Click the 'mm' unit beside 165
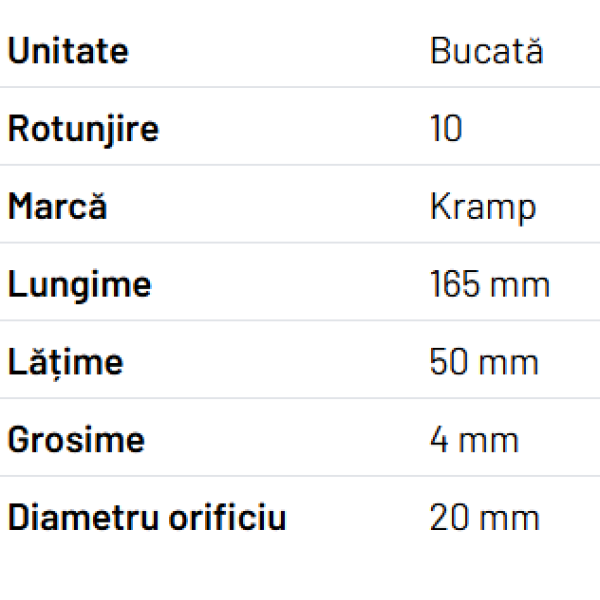600x600 pixels. pyautogui.click(x=520, y=285)
